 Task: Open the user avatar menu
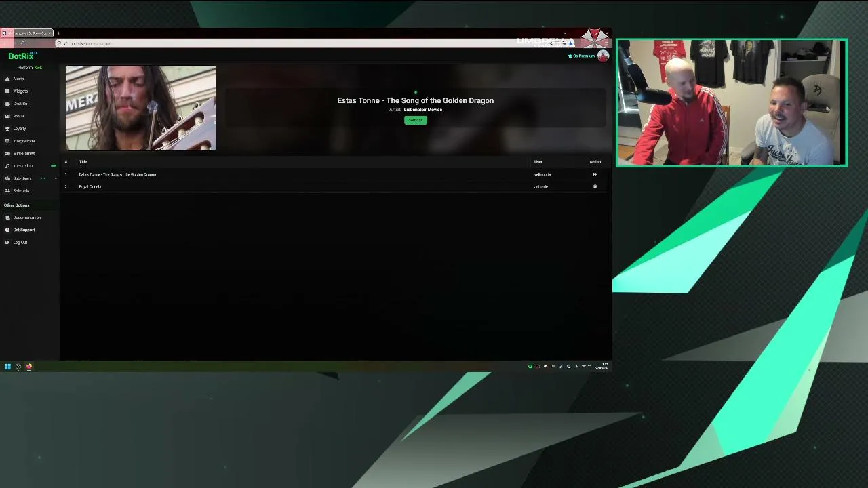[x=603, y=56]
